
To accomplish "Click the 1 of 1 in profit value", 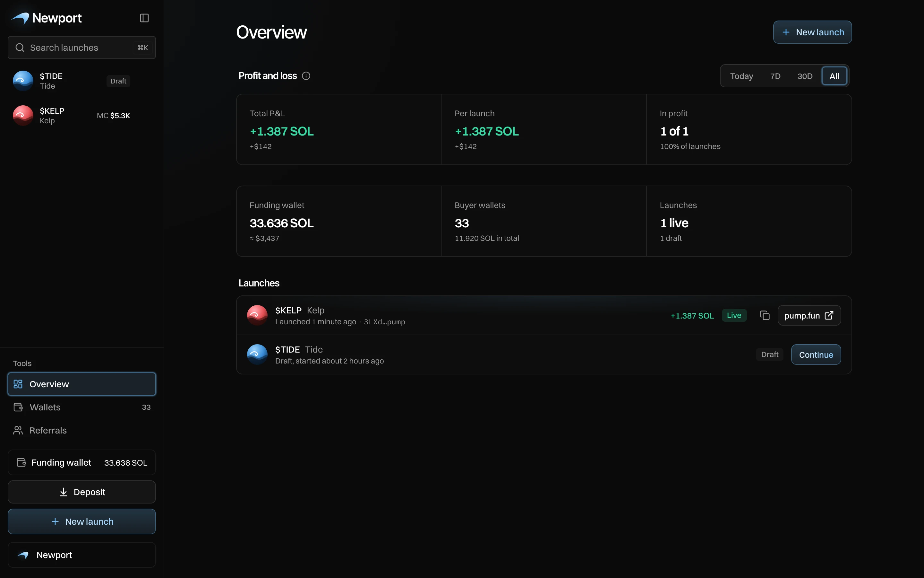I will (x=674, y=131).
